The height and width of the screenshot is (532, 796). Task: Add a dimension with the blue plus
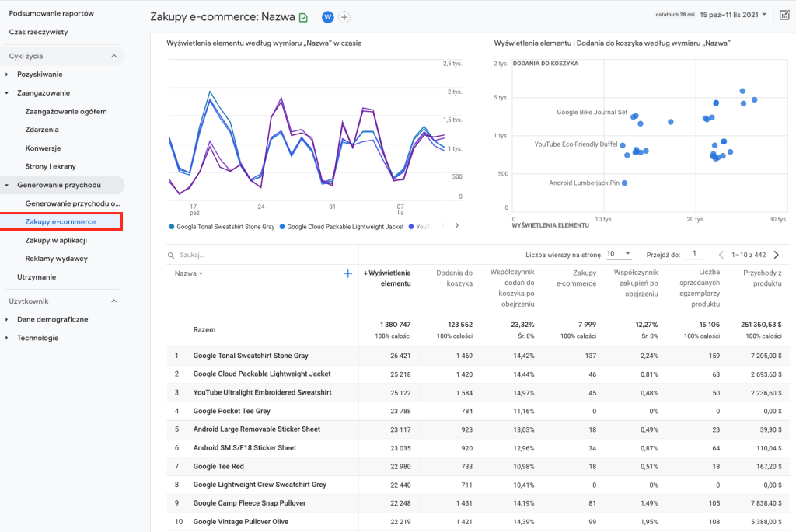(x=347, y=273)
